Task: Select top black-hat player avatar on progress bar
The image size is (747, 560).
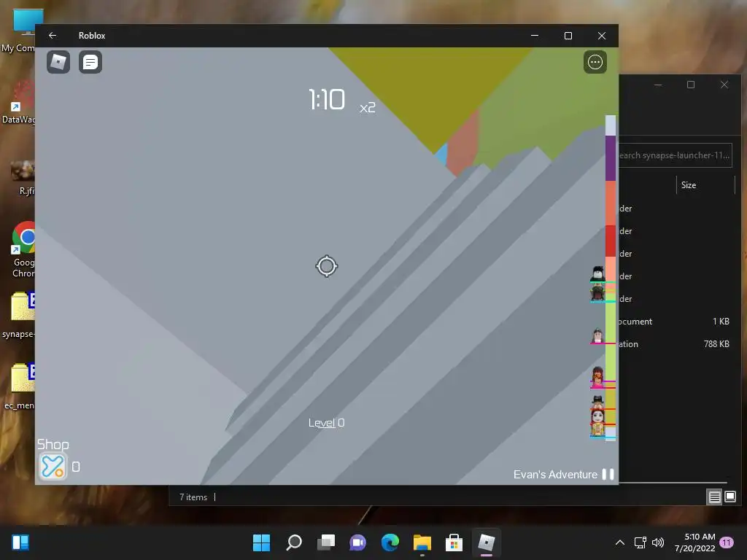Action: coord(597,274)
